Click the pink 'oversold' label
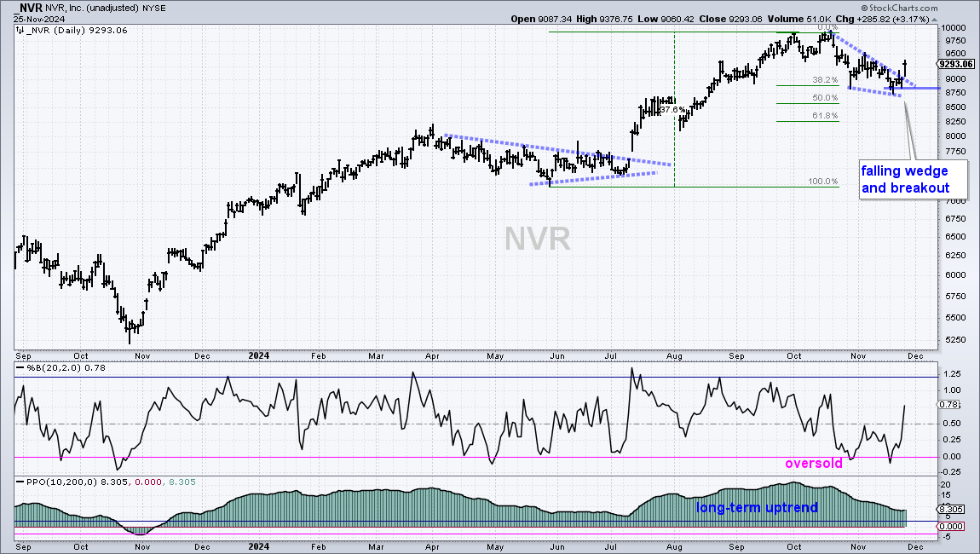 (x=814, y=464)
